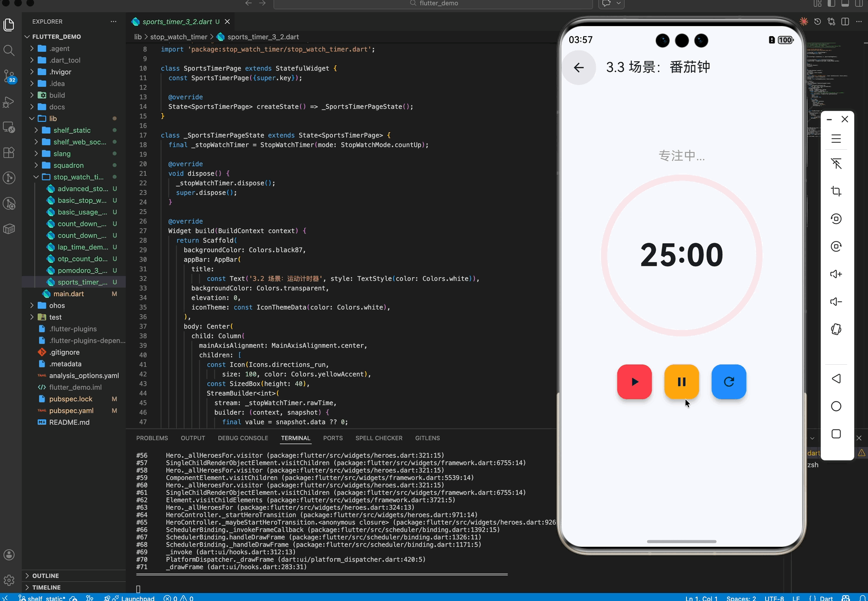The image size is (868, 601).
Task: Open the Accounts menu in activity bar
Action: click(x=9, y=555)
